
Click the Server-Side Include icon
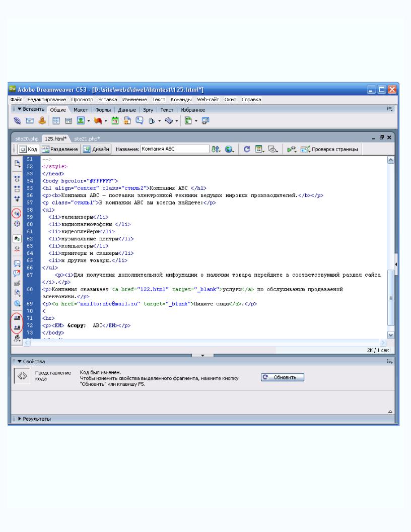[127, 121]
